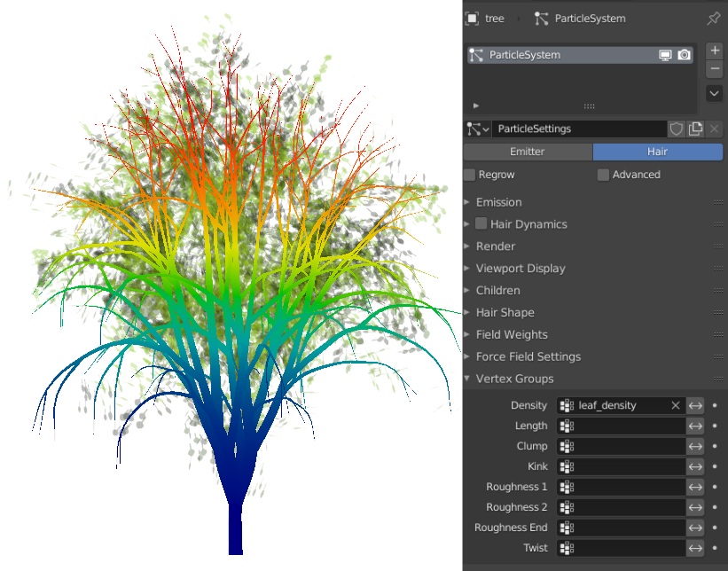Select a vertex group for Clump
Screen dimensions: 728x571
click(x=622, y=447)
